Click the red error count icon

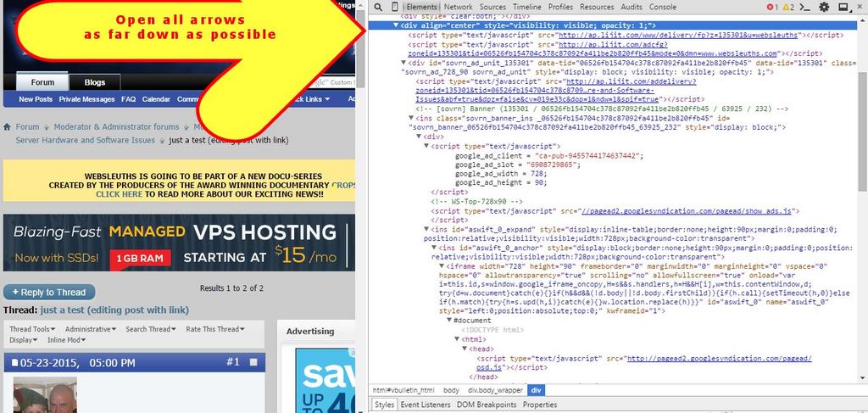click(771, 7)
